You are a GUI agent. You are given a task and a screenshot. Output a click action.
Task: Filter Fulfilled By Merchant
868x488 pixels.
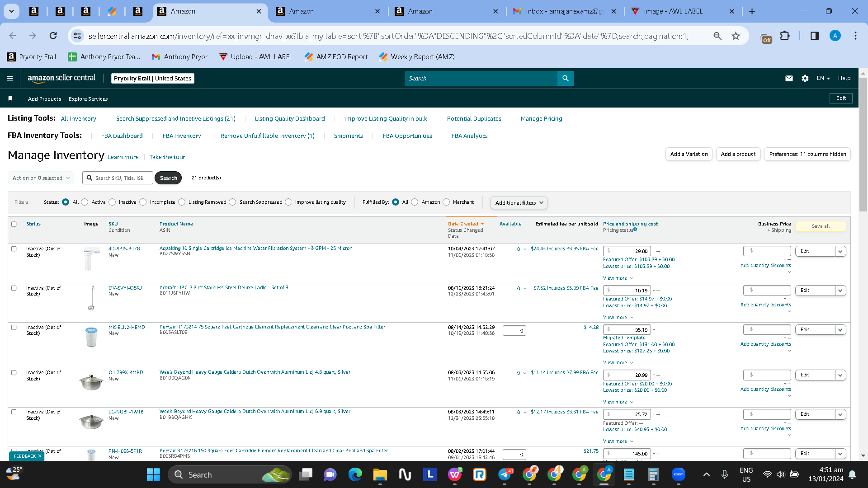coord(446,202)
